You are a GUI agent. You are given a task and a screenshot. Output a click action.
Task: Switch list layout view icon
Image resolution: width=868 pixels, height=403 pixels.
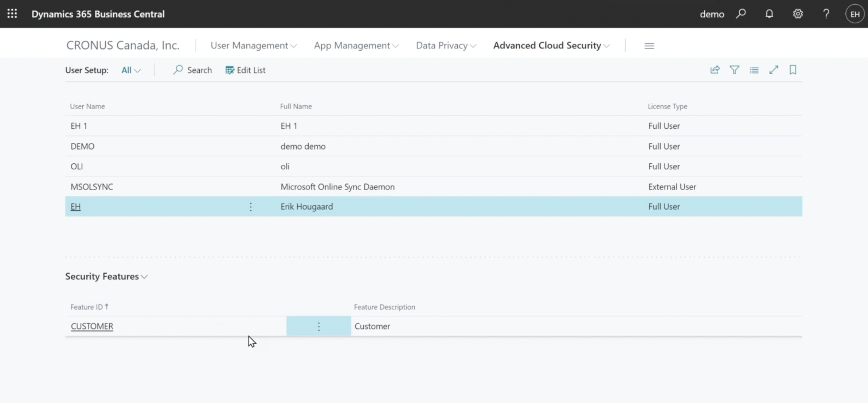(x=754, y=70)
